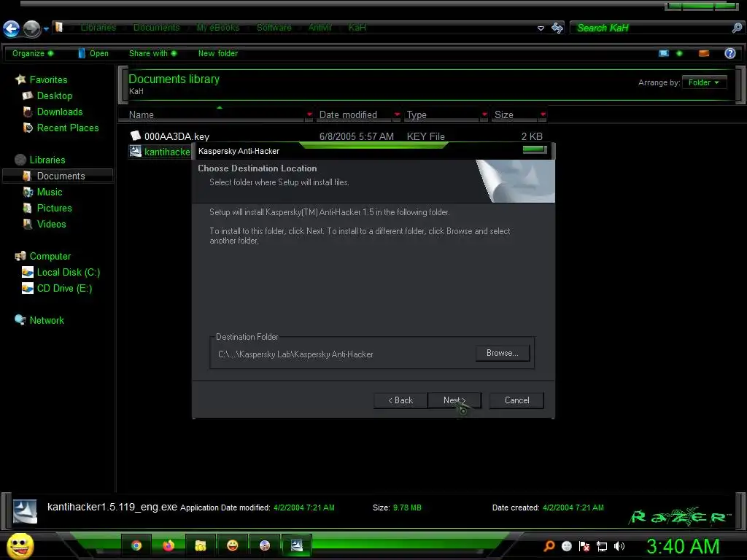Viewport: 747px width, 560px height.
Task: Open the Music library in sidebar
Action: coord(42,192)
